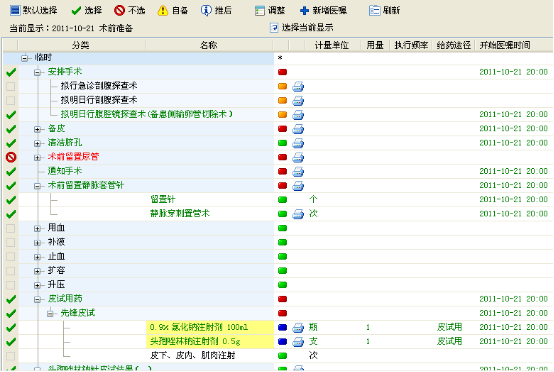
Task: Check the box for 拟明日行剖腹探查术
Action: 11,100
